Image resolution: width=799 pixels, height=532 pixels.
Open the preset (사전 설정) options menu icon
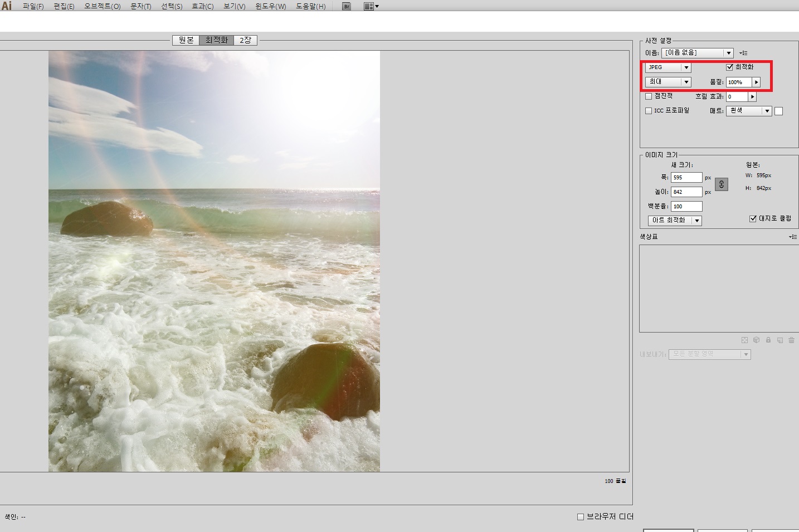point(743,53)
